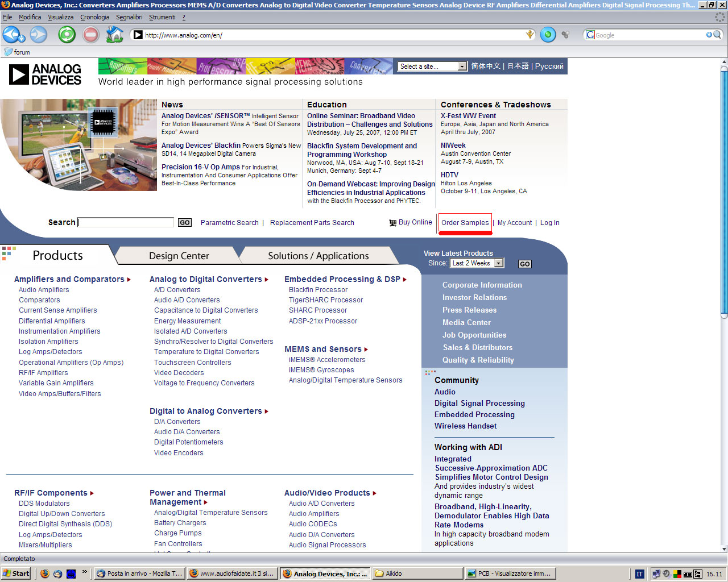This screenshot has height=582, width=728.
Task: Click the Google search magnifier icon
Action: 717,35
